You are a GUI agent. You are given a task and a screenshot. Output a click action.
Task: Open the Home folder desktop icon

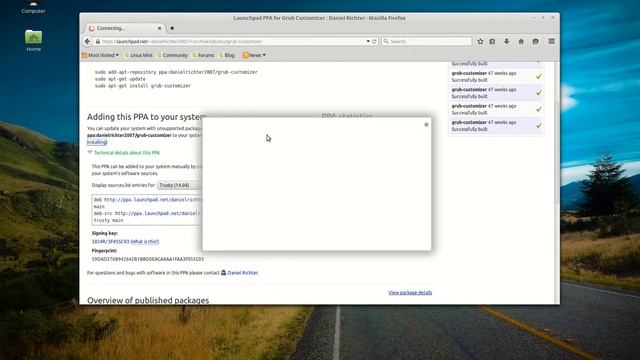pos(33,41)
